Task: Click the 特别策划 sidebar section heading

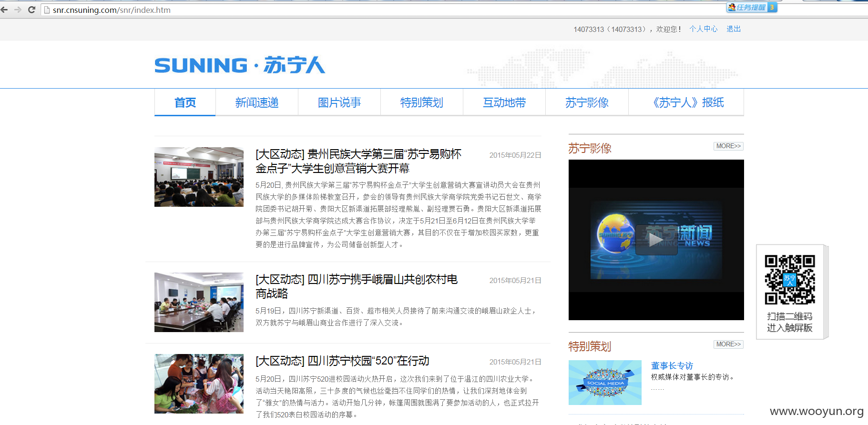Action: [590, 346]
